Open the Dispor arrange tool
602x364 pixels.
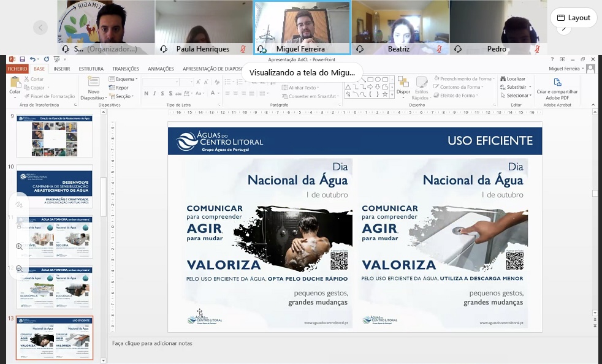(403, 85)
